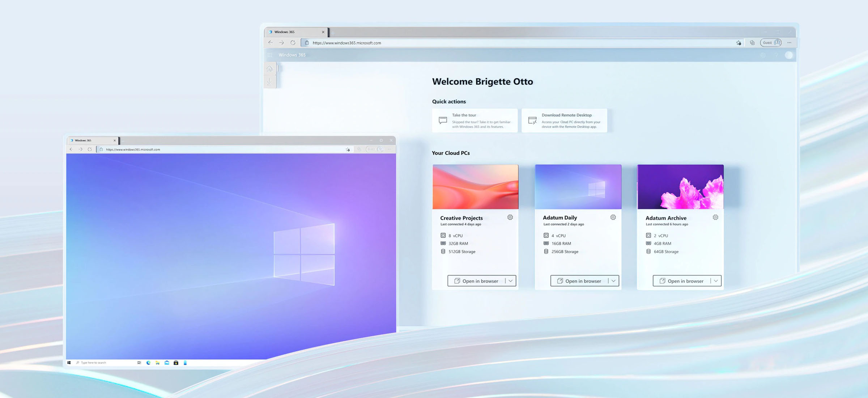Go forward in the front browser window

click(x=80, y=149)
